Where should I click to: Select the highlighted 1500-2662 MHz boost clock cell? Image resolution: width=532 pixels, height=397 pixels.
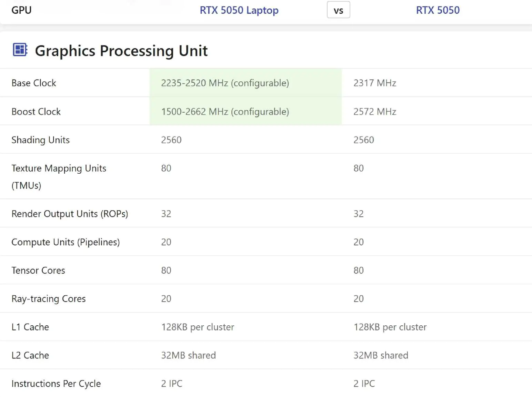(225, 112)
